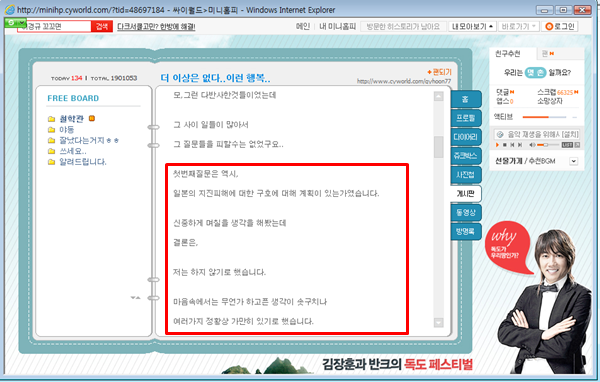Open the 알려드립니다. board folder
The height and width of the screenshot is (382, 600).
(x=83, y=162)
